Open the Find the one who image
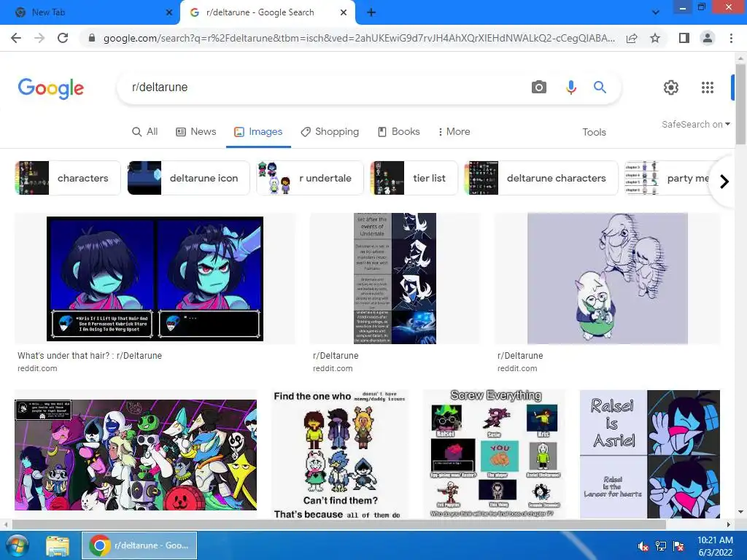Image resolution: width=747 pixels, height=560 pixels. (x=340, y=455)
